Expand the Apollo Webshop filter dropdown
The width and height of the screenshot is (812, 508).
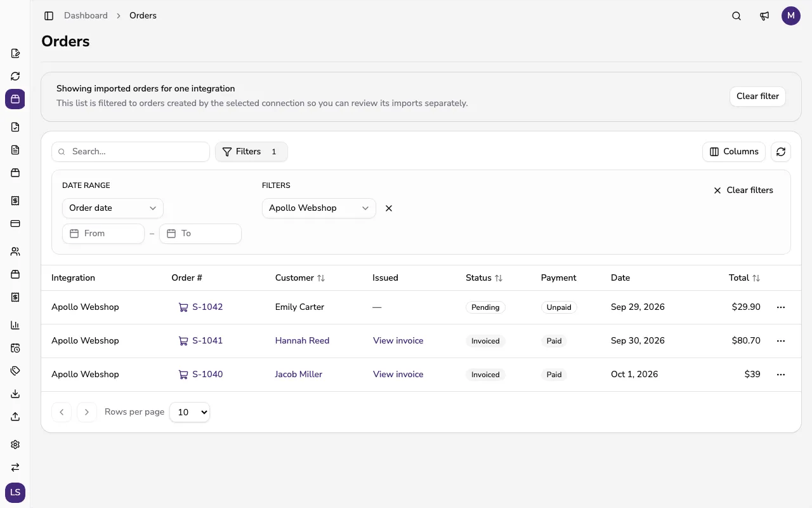tap(319, 208)
